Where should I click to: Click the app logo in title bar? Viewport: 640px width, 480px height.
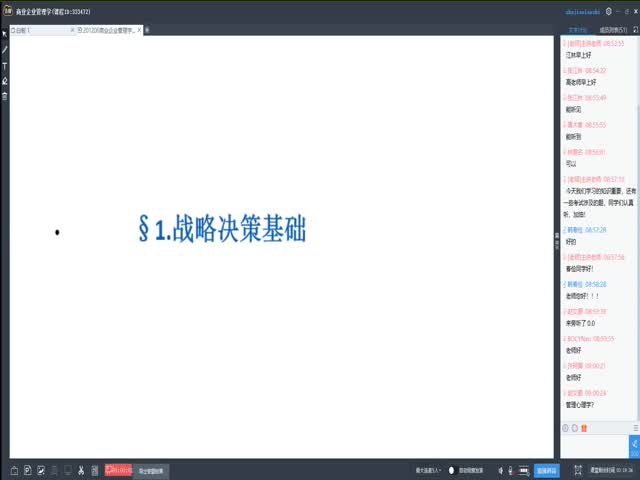[8, 11]
